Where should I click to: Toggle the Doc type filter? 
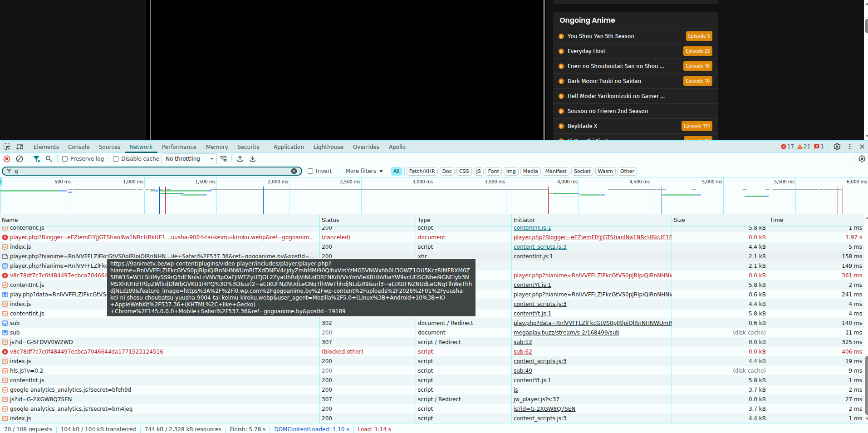447,171
